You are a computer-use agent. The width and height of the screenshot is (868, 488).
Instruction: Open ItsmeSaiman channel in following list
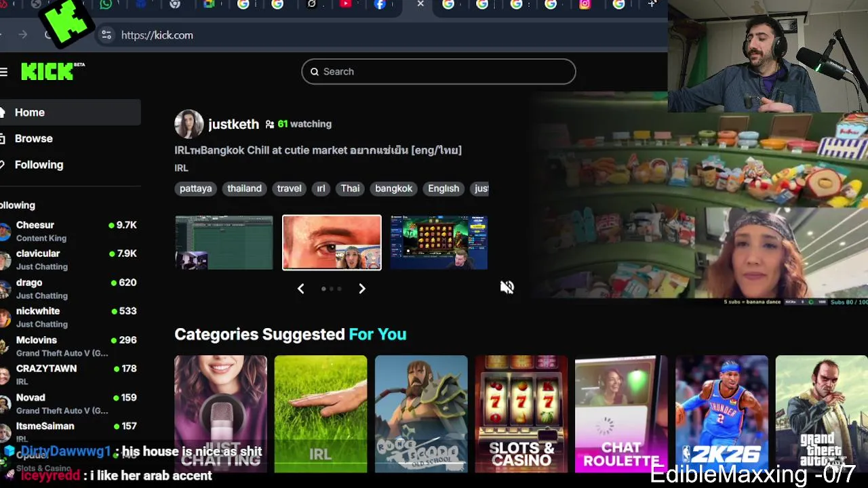70,432
